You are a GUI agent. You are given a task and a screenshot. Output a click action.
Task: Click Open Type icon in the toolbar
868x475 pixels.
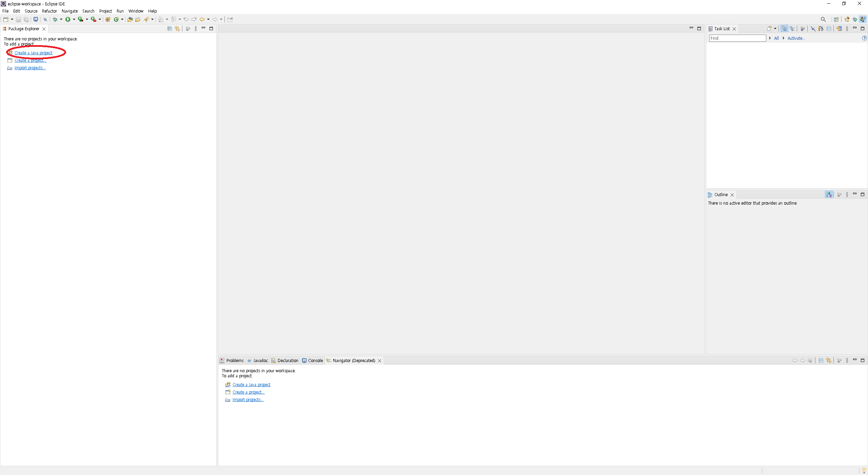click(130, 19)
